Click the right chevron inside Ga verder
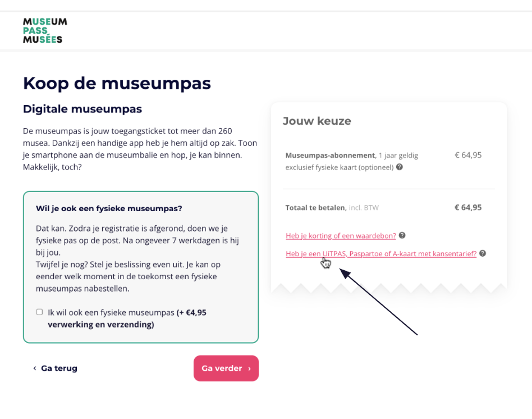Viewport: 532px width, 419px height. [249, 369]
